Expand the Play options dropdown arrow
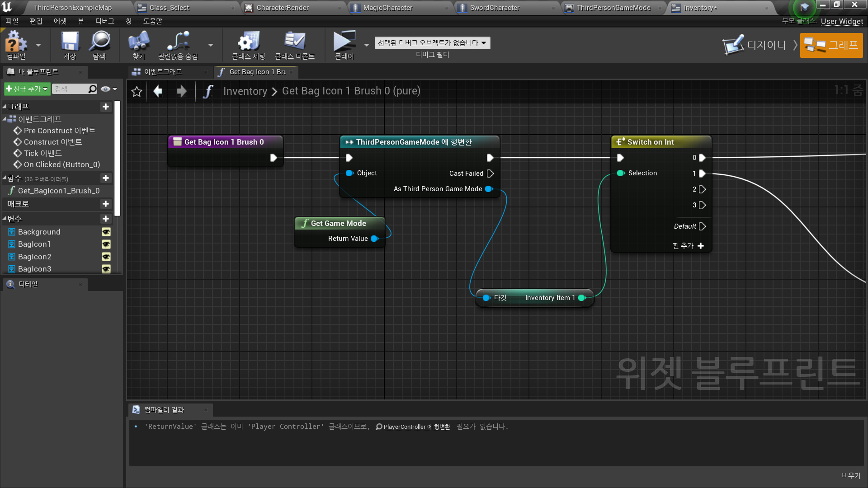The height and width of the screenshot is (488, 868). click(x=367, y=45)
